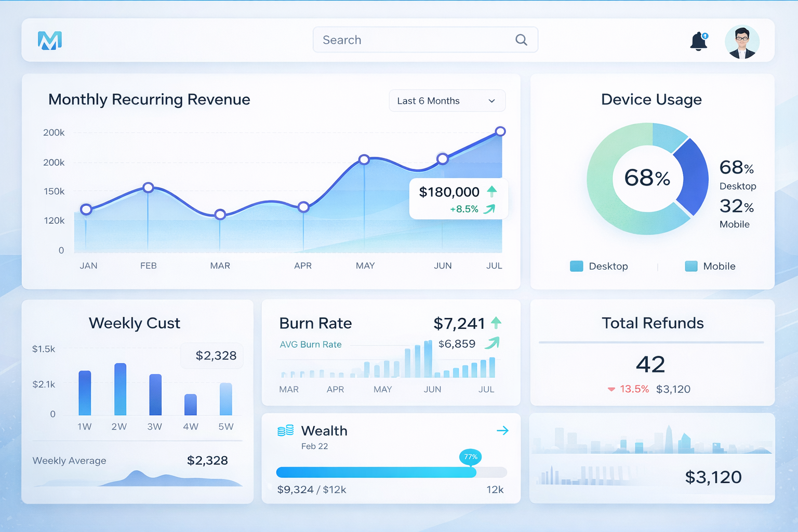Select the Monthly Recurring Revenue panel title
The height and width of the screenshot is (532, 798).
[x=149, y=99]
